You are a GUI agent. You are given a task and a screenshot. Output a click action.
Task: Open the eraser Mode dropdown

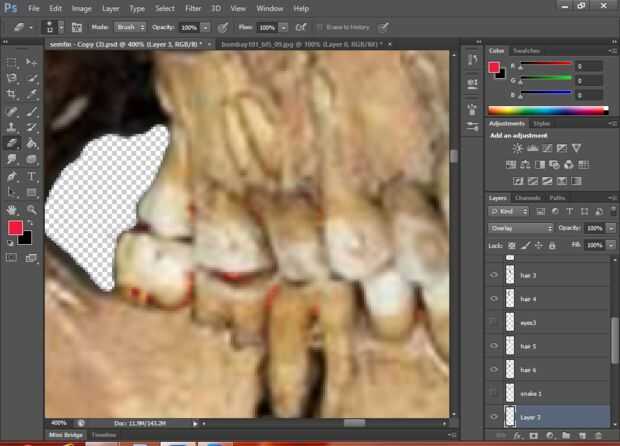tap(130, 27)
